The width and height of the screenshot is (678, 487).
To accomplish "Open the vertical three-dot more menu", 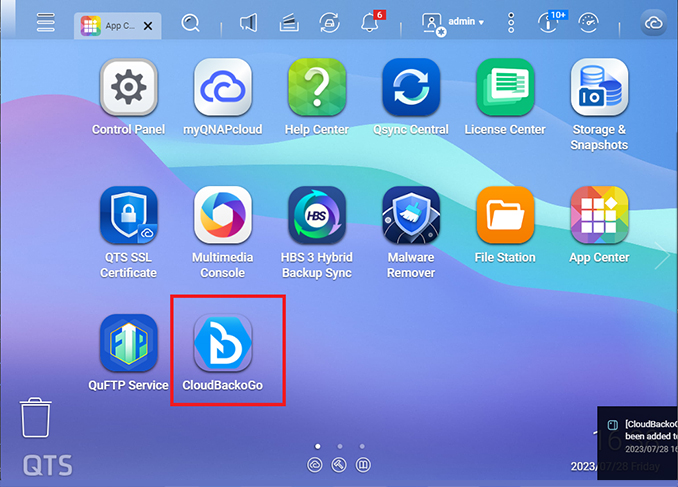I will (x=511, y=22).
